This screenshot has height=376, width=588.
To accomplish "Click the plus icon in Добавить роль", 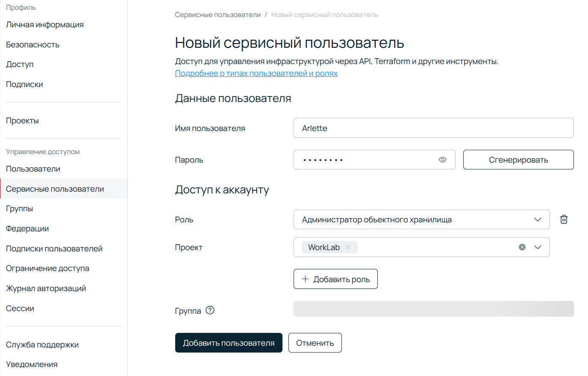I will coord(305,279).
